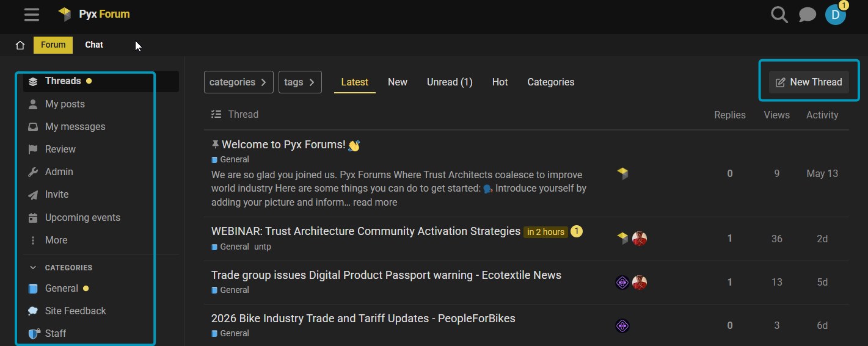
Task: Open user avatar D with notification badge
Action: coord(836,14)
